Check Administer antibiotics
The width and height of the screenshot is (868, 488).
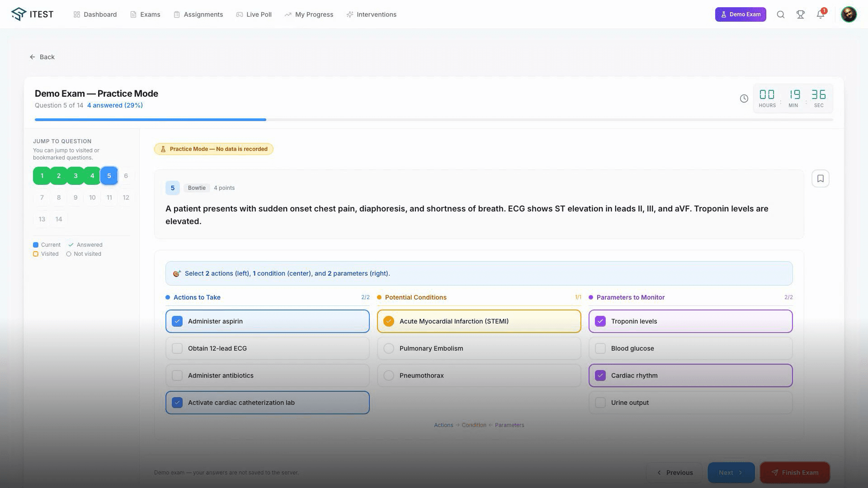267,375
